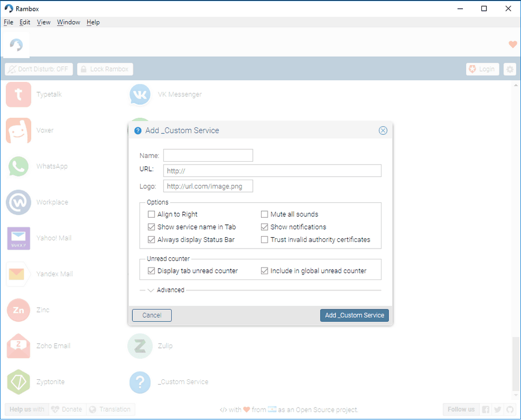The image size is (521, 420).
Task: Click the Translation button in footer
Action: click(x=110, y=409)
